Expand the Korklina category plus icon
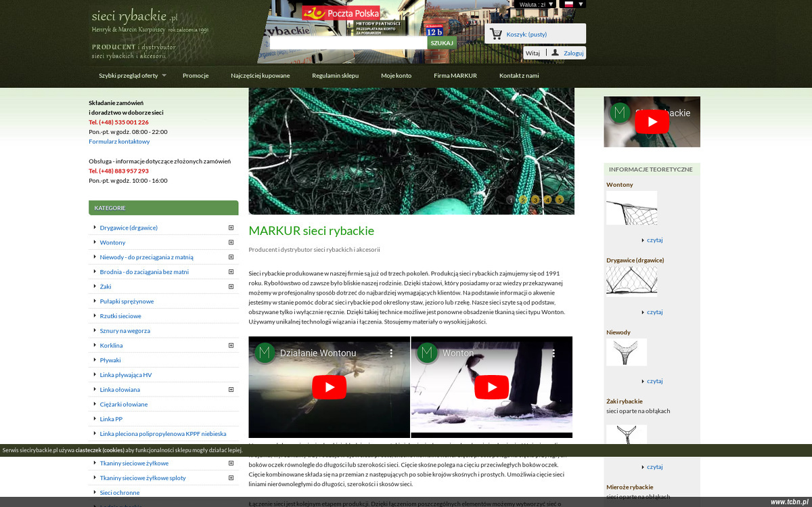 tap(231, 345)
